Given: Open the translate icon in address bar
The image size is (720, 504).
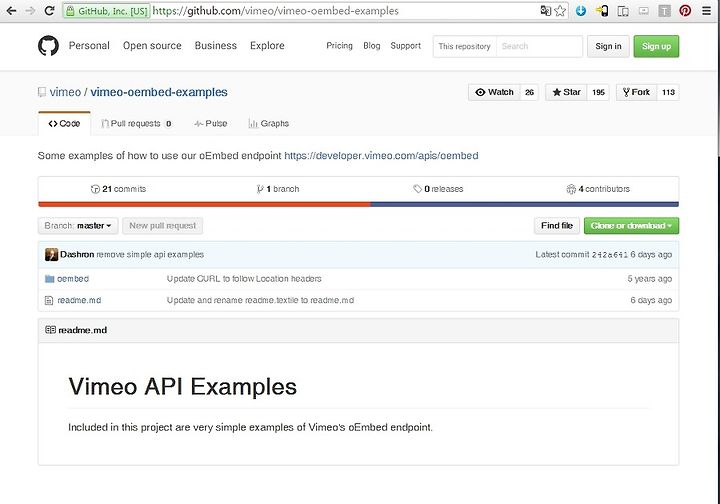Looking at the screenshot, I should (x=545, y=11).
